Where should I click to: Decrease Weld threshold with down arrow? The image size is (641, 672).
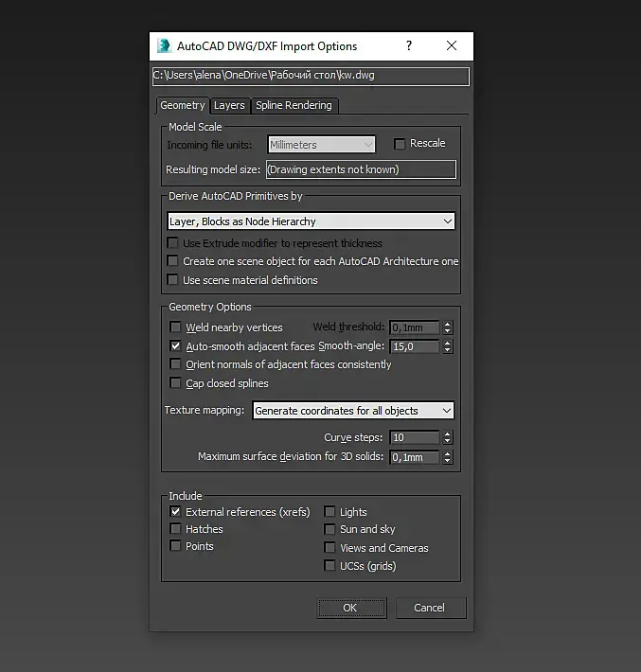tap(448, 331)
